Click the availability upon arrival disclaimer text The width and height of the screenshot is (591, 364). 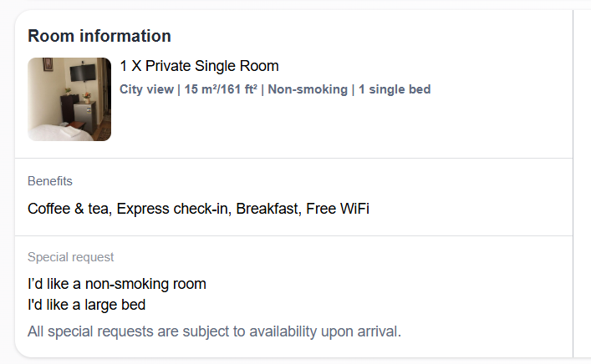point(215,331)
